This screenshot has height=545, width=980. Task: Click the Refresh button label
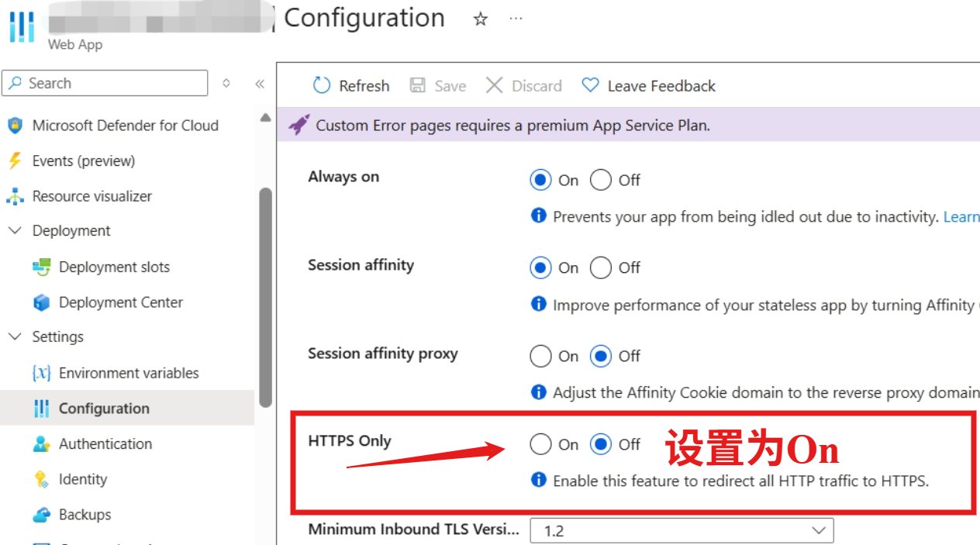(364, 86)
